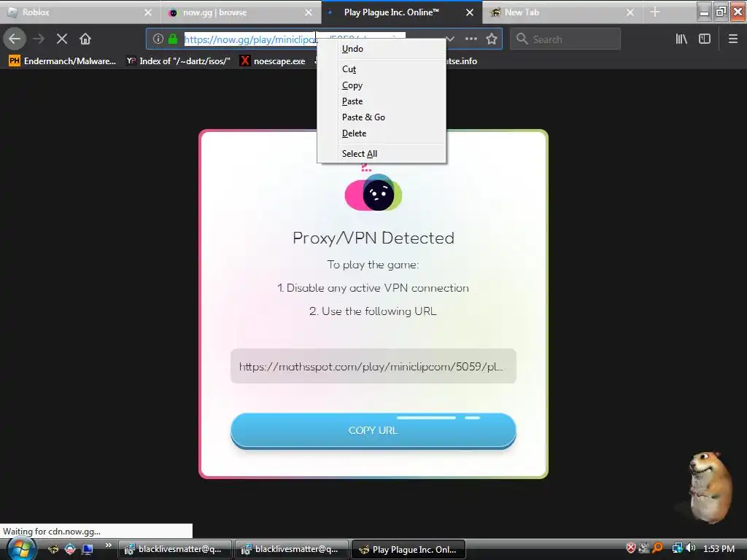
Task: Open the Library icon in toolbar
Action: coord(681,39)
